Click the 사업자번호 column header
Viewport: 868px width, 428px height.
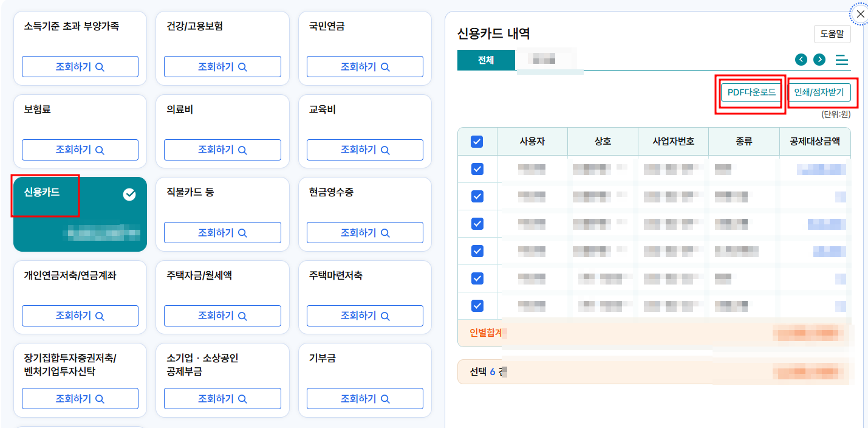coord(673,142)
